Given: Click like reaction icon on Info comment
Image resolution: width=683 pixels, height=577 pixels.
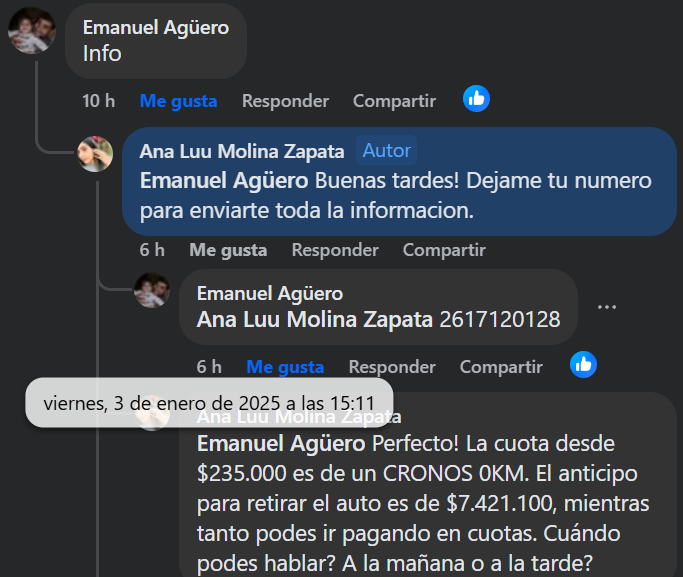Looking at the screenshot, I should 476,98.
